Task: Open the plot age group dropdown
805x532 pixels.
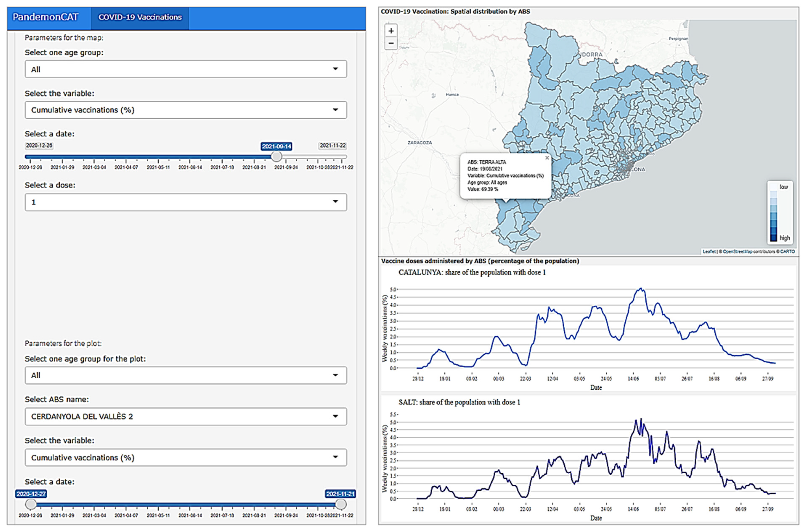Action: tap(185, 375)
